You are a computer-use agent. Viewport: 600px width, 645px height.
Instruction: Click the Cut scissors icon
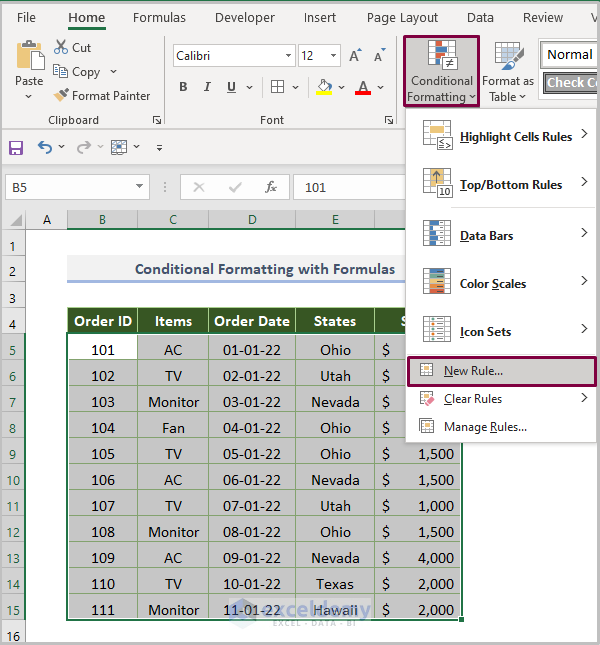(x=60, y=47)
